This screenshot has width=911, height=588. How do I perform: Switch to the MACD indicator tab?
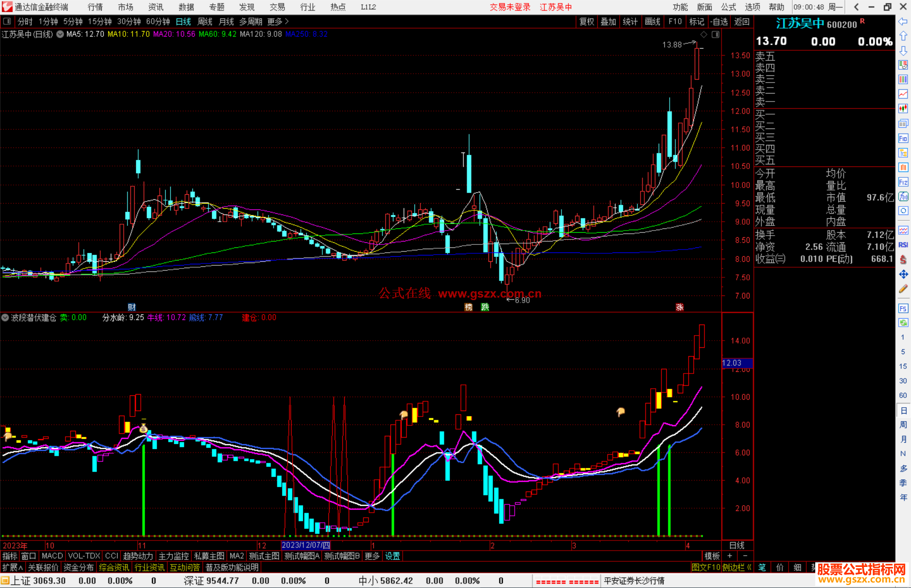pos(52,556)
